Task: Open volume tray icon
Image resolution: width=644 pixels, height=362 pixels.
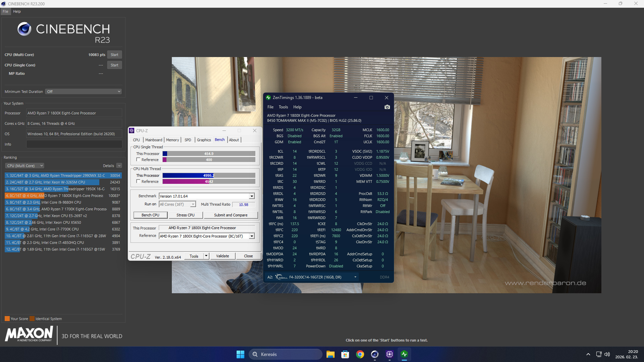Action: [607, 354]
